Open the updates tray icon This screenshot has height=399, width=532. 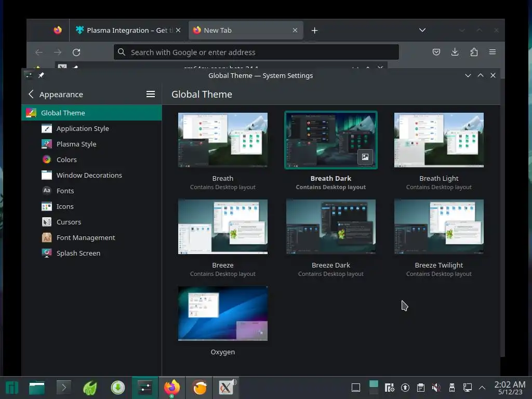tap(405, 388)
